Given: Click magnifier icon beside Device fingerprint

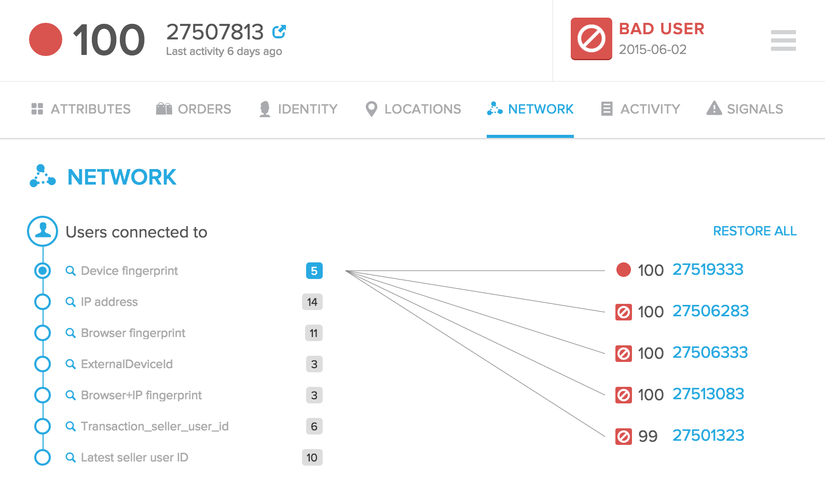Looking at the screenshot, I should coord(71,271).
